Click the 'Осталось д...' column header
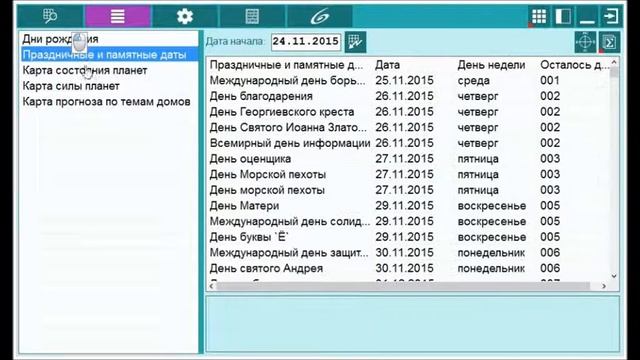Viewport: 640px width, 360px height. pos(574,65)
